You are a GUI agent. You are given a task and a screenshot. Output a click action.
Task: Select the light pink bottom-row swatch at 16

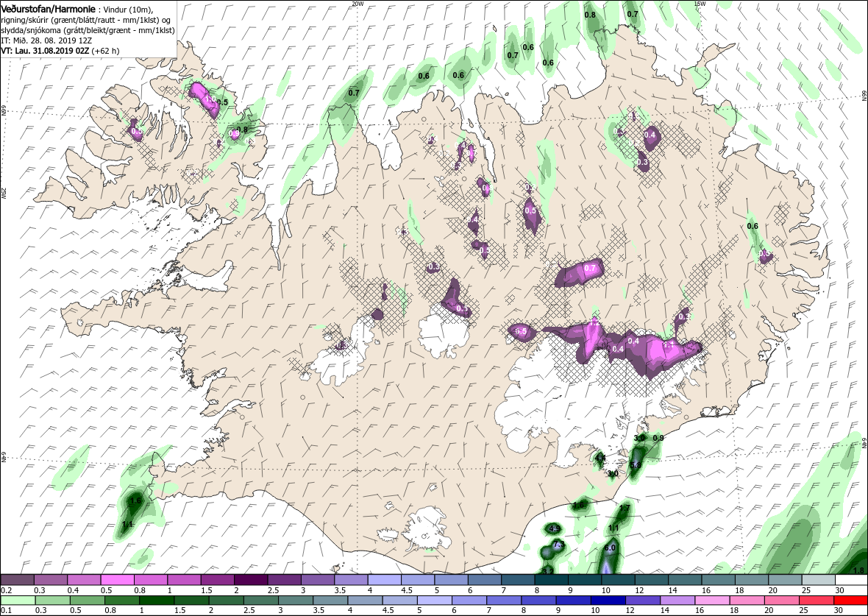click(x=711, y=601)
